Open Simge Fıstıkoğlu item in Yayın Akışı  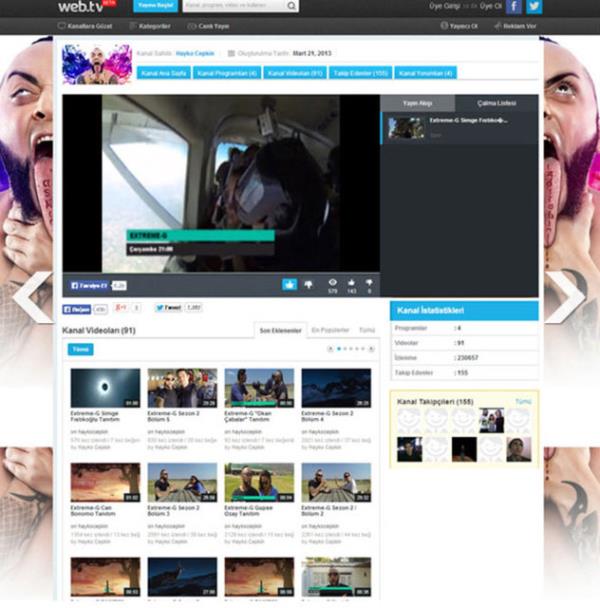point(459,128)
